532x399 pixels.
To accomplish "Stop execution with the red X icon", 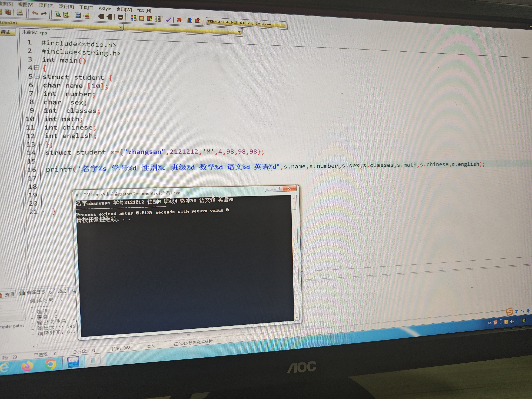I will point(179,19).
